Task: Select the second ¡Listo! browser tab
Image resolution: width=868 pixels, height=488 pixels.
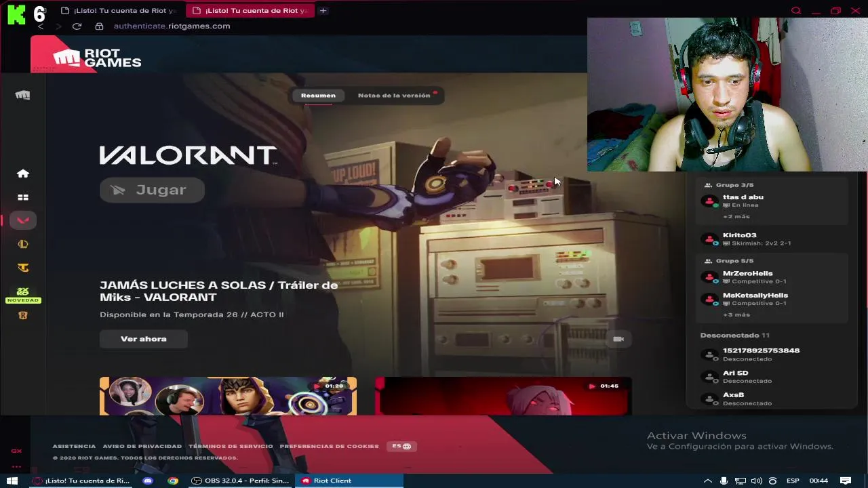Action: (250, 10)
